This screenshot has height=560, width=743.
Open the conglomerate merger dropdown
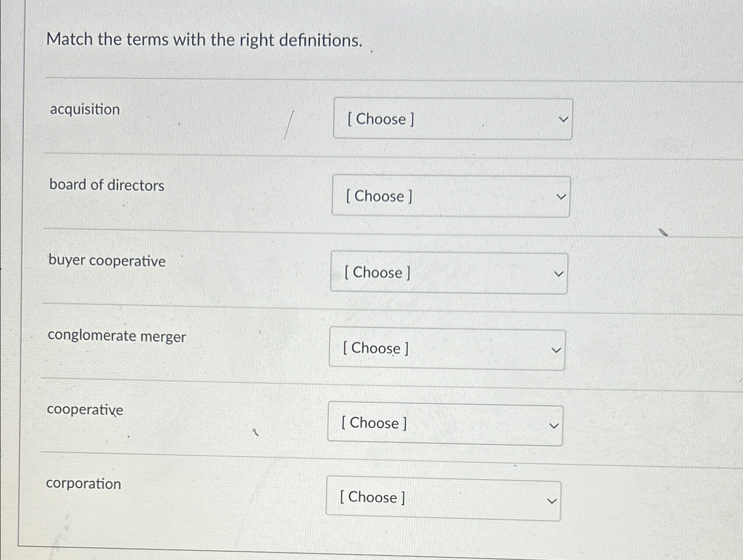coord(447,348)
